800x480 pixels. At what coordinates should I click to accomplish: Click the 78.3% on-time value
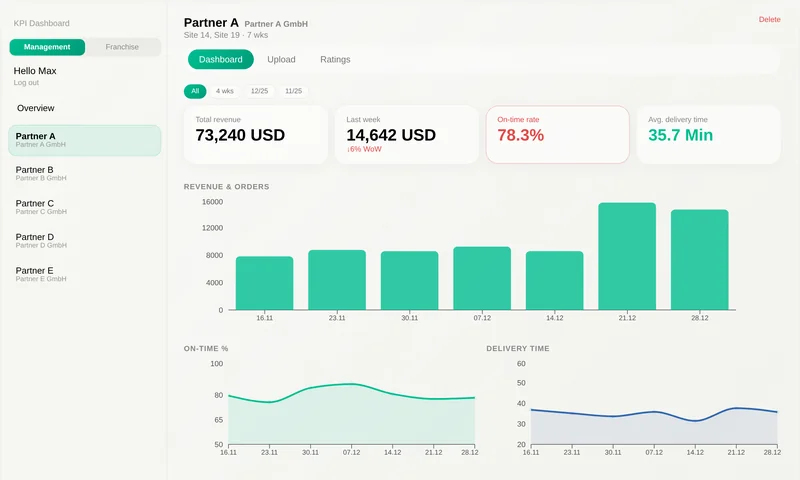point(520,135)
